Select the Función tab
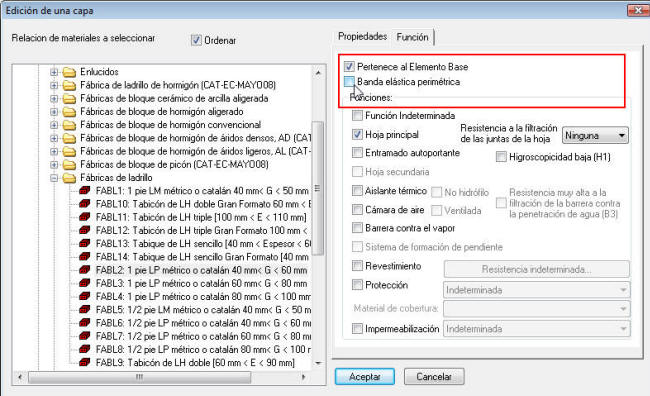The width and height of the screenshot is (650, 396). tap(412, 37)
